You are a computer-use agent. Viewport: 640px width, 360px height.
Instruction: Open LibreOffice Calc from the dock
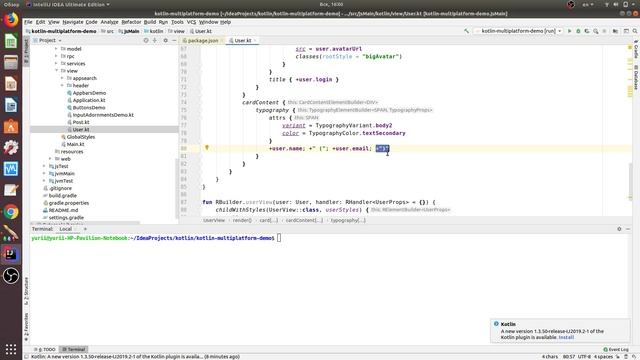click(x=11, y=41)
